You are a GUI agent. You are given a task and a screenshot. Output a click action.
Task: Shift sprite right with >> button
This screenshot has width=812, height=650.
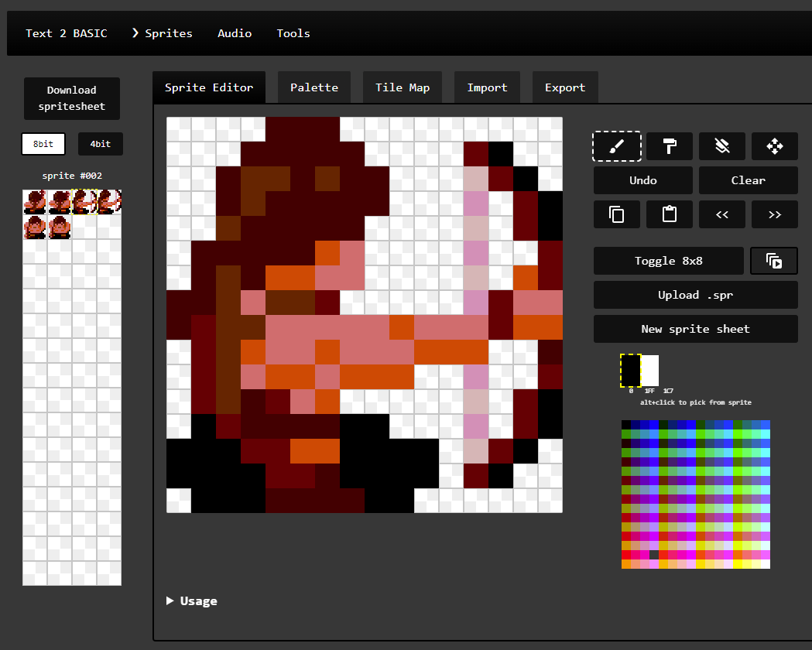point(774,214)
